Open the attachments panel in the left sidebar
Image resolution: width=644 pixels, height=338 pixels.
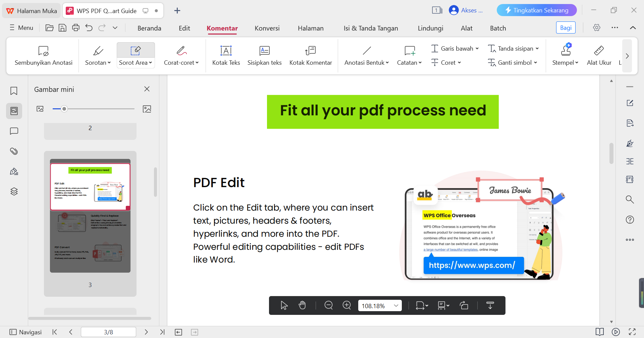click(14, 151)
